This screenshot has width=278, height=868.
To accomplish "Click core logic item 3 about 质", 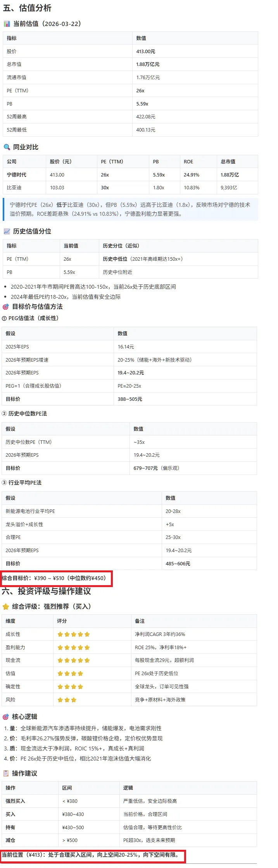I will pyautogui.click(x=74, y=748).
